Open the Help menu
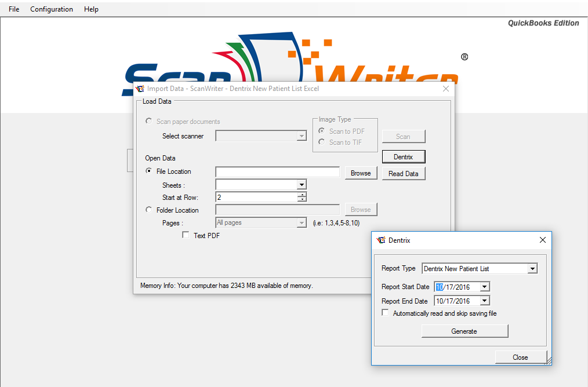Screen dimensions: 588x387 click(91, 9)
